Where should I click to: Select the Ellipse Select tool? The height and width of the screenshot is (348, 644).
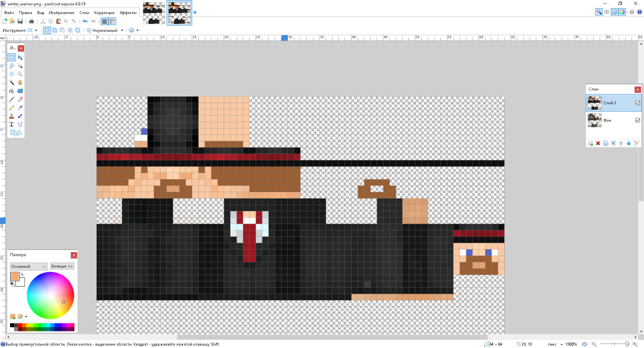(12, 74)
